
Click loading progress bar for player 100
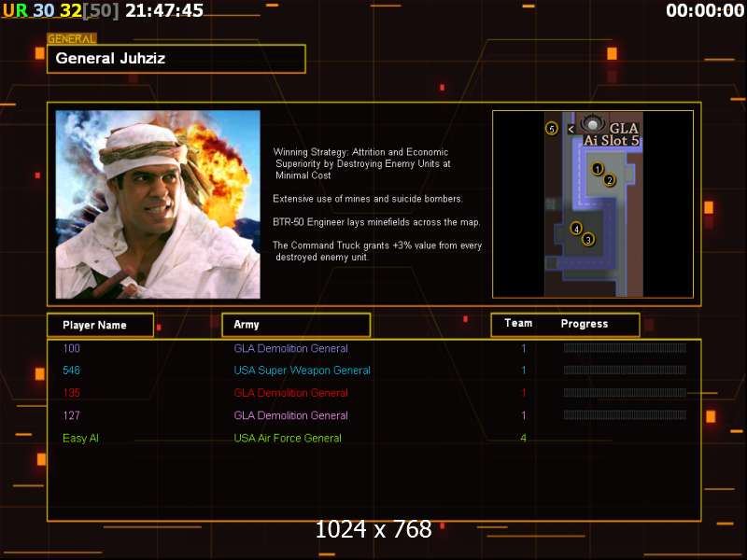point(625,348)
